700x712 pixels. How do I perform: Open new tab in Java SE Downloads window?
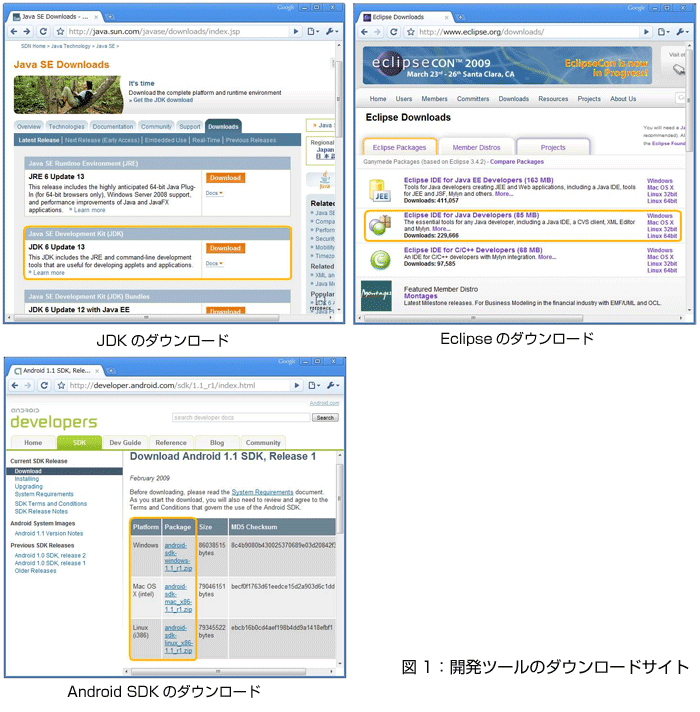pyautogui.click(x=110, y=17)
